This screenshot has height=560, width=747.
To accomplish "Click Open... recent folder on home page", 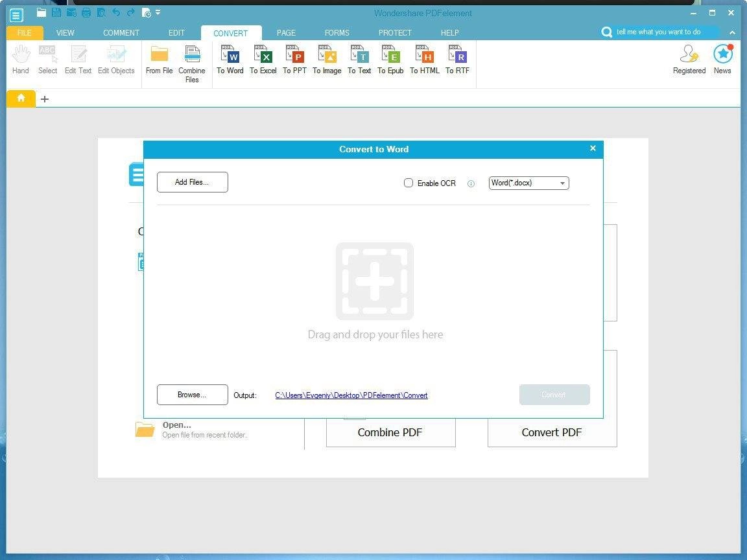I will click(191, 430).
